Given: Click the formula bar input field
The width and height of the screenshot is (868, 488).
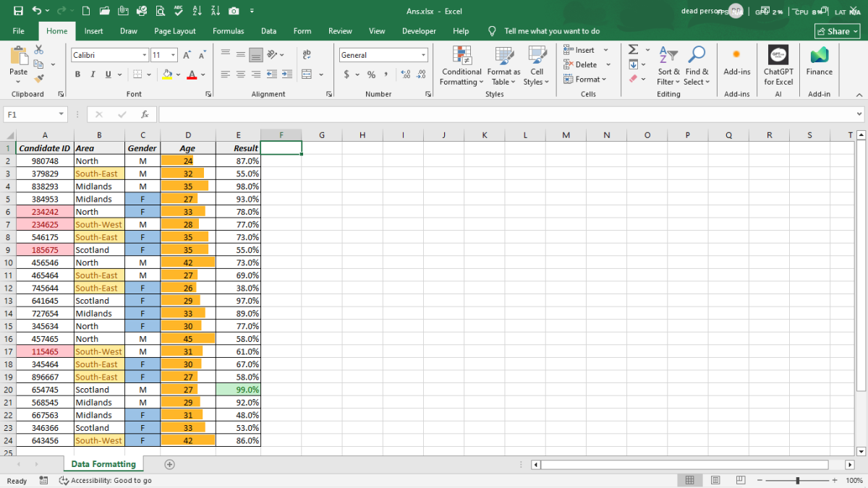Looking at the screenshot, I should point(506,114).
